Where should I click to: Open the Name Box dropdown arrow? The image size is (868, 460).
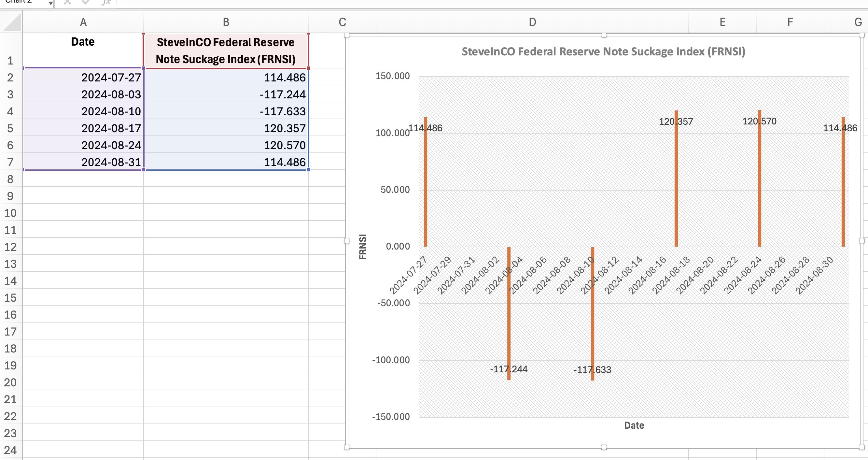click(50, 3)
